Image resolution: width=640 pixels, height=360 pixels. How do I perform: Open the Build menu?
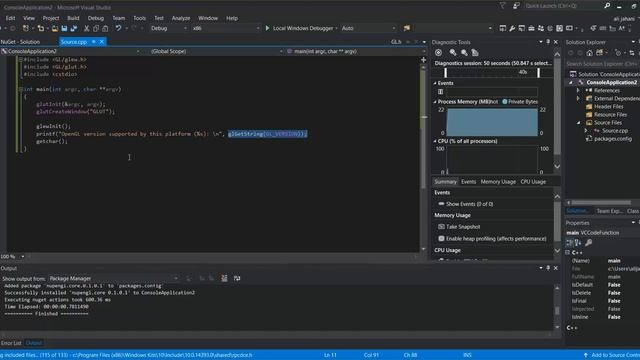tap(73, 18)
